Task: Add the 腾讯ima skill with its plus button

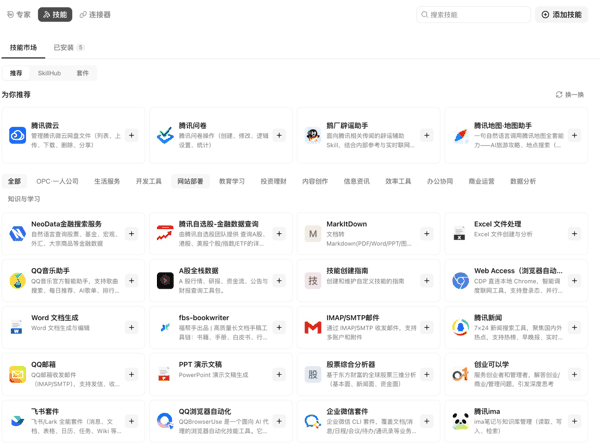Action: [574, 421]
